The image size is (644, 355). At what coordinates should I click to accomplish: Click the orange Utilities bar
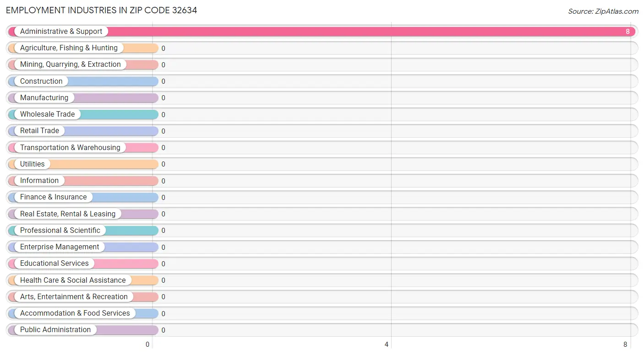tap(83, 164)
